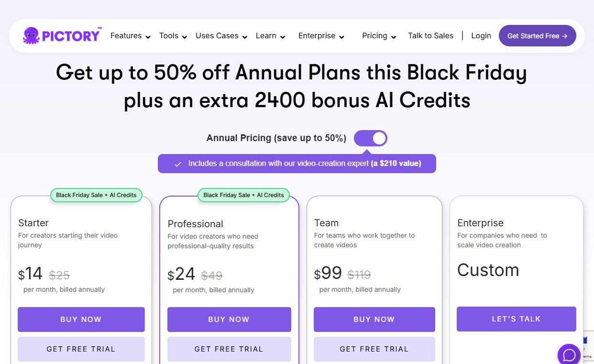The height and width of the screenshot is (364, 594).
Task: Click Let's Talk for Enterprise plan
Action: tap(516, 319)
